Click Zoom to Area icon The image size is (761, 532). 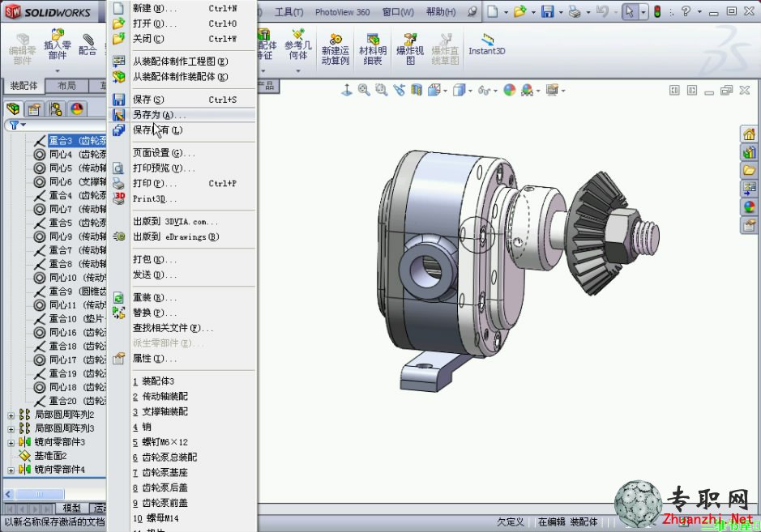(x=381, y=90)
